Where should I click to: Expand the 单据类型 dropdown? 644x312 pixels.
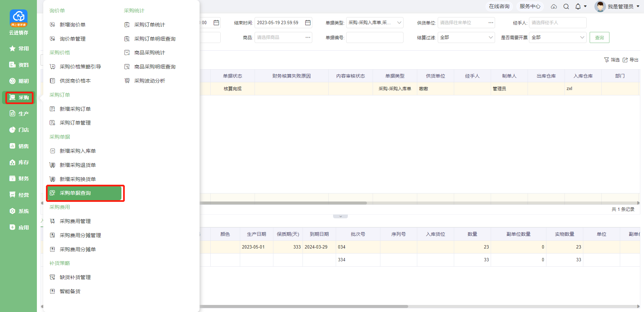click(x=374, y=23)
